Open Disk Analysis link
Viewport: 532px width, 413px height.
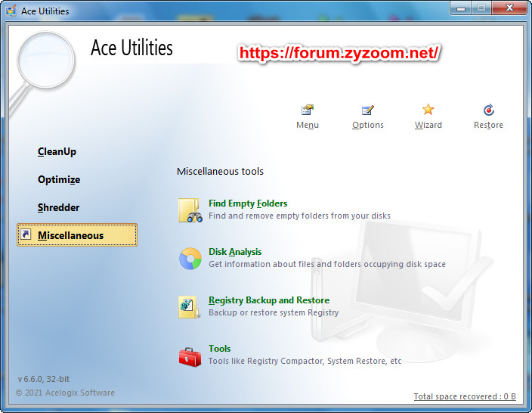(235, 252)
